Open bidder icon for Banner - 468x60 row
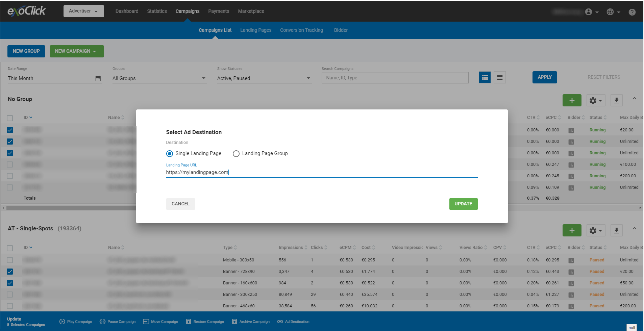 click(571, 306)
